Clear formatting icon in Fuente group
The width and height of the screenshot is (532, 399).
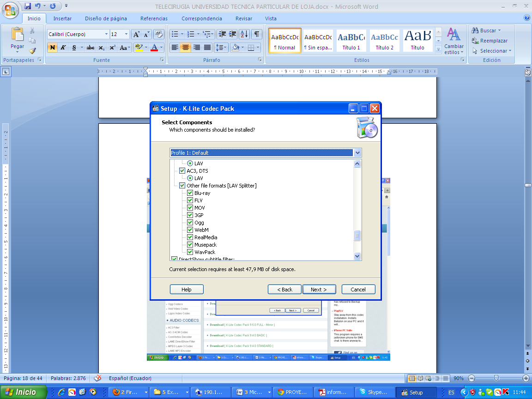click(x=158, y=34)
